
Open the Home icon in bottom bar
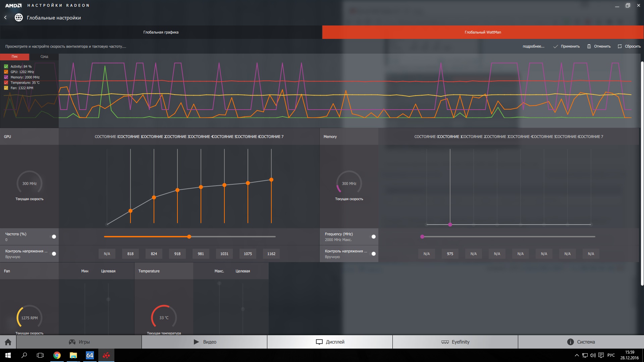click(8, 342)
